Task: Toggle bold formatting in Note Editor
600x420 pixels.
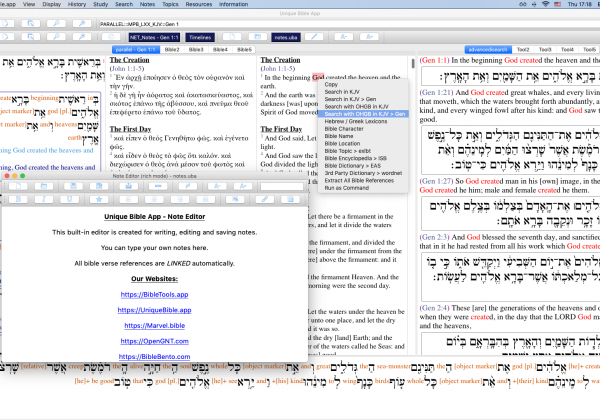Action: [x=18, y=199]
